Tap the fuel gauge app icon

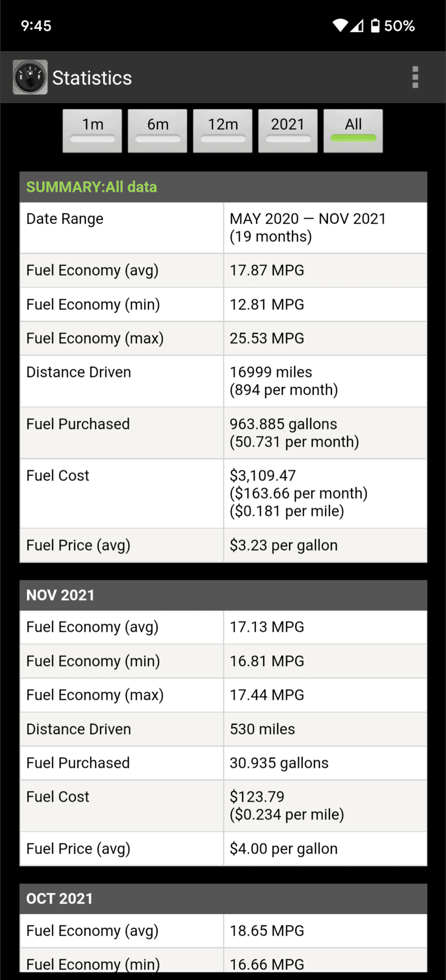click(x=30, y=77)
